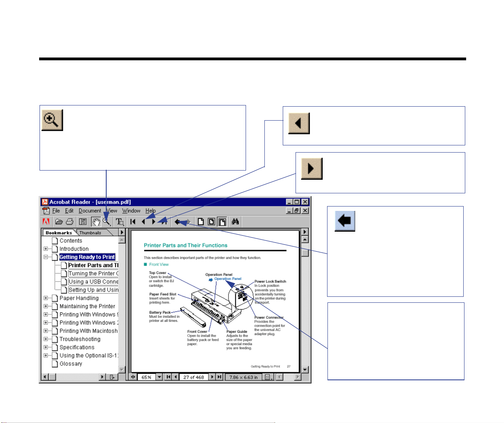This screenshot has width=504, height=423.
Task: Select the Troubleshooting bookmark
Action: click(80, 339)
